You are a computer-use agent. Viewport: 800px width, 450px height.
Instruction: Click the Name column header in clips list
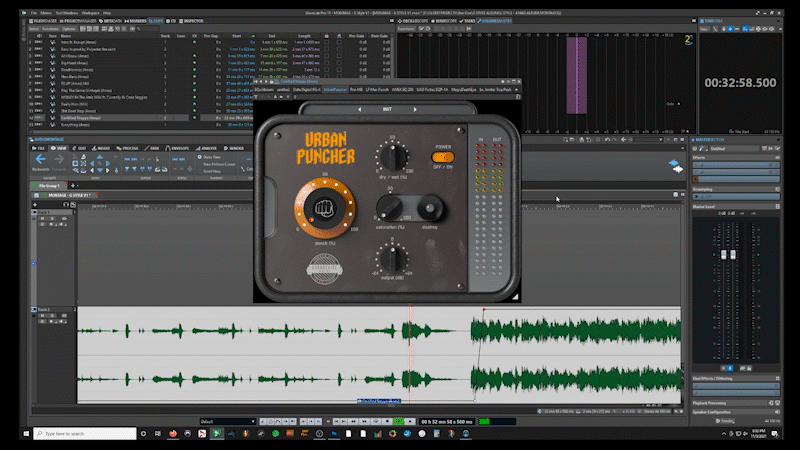click(x=66, y=36)
